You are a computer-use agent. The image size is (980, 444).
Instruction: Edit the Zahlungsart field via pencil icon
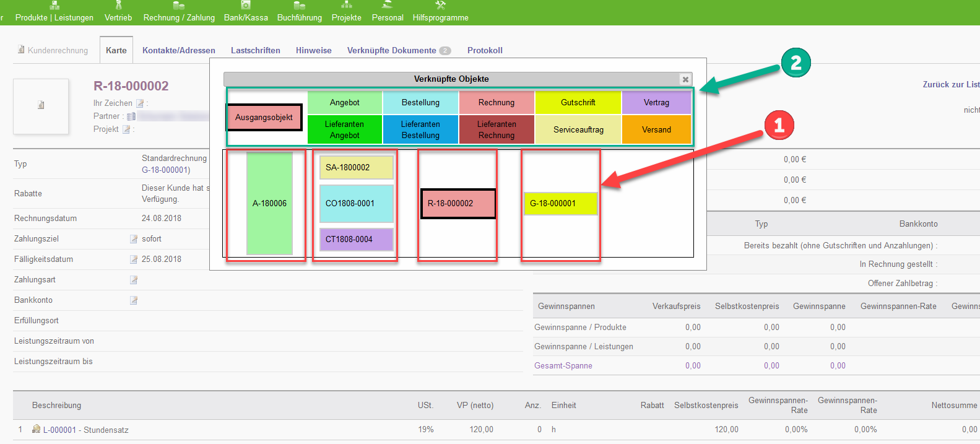[134, 280]
